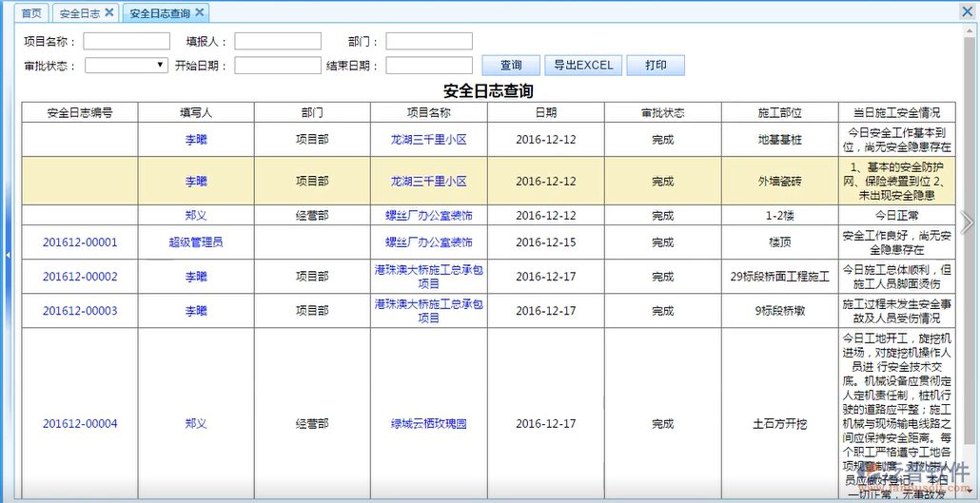Screen dimensions: 980x503
Task: Expand the right side panel arrow
Action: [x=969, y=222]
